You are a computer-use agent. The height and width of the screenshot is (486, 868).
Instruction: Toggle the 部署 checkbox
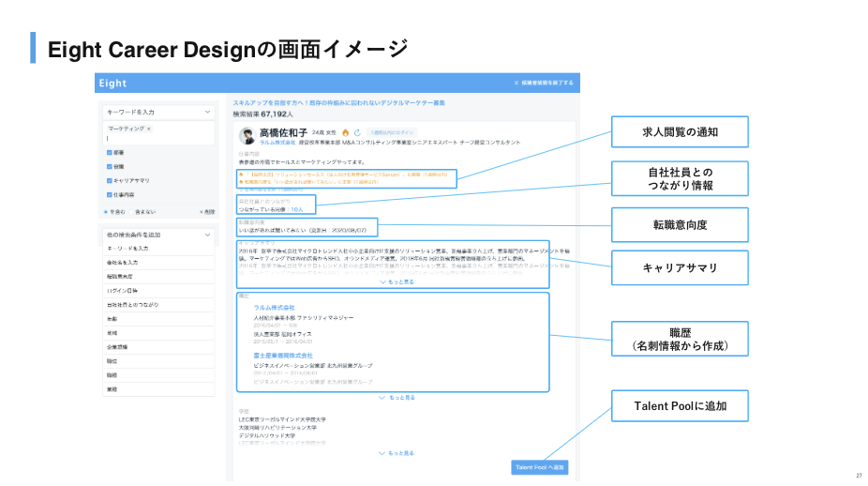[x=109, y=152]
